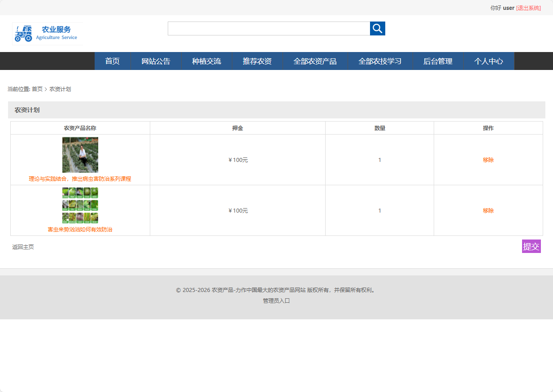Open 后台管理 from the navigation bar
The width and height of the screenshot is (553, 392).
tap(438, 61)
